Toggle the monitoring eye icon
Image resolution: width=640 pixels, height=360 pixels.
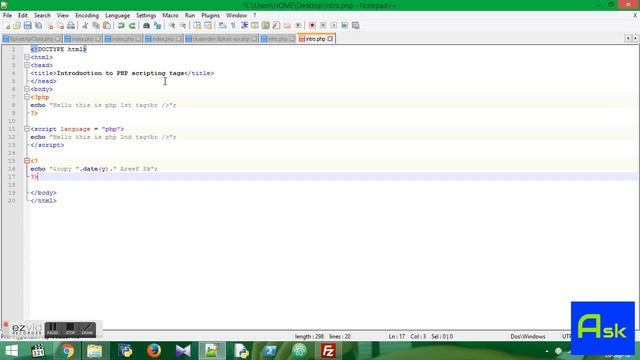(x=298, y=26)
